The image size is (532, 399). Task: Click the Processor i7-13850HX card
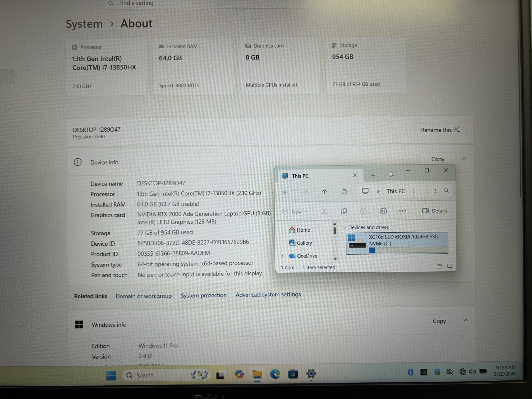tap(106, 67)
